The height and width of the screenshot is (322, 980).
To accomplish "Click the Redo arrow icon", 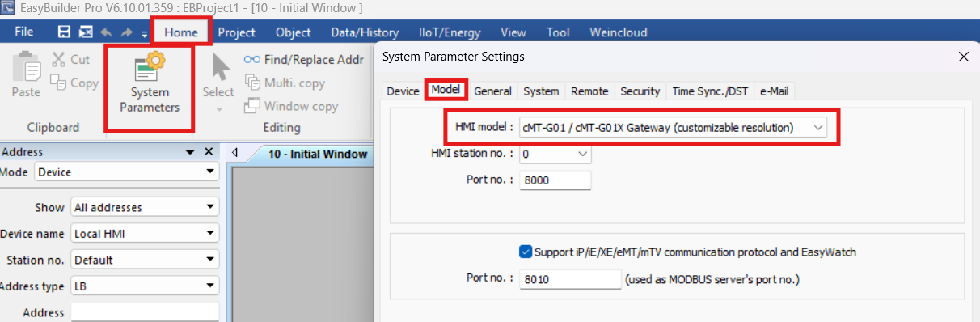I will click(x=127, y=32).
